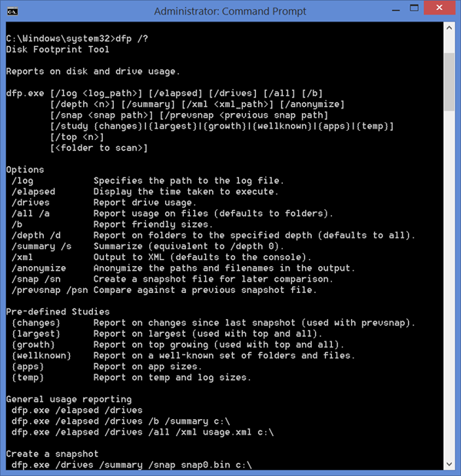This screenshot has width=461, height=476.
Task: Click the '/prevsnap /psn' option entry
Action: click(x=50, y=290)
